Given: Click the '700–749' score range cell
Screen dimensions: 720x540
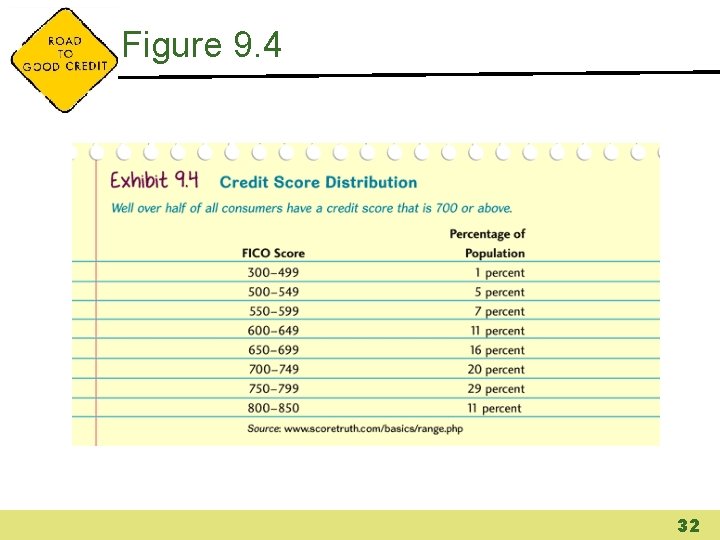Looking at the screenshot, I should (x=274, y=369).
